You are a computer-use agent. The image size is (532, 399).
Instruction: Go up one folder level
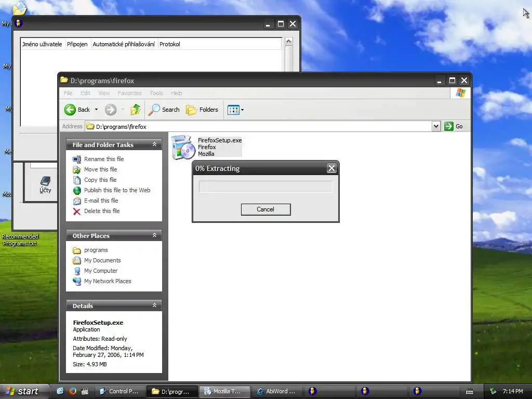[136, 110]
